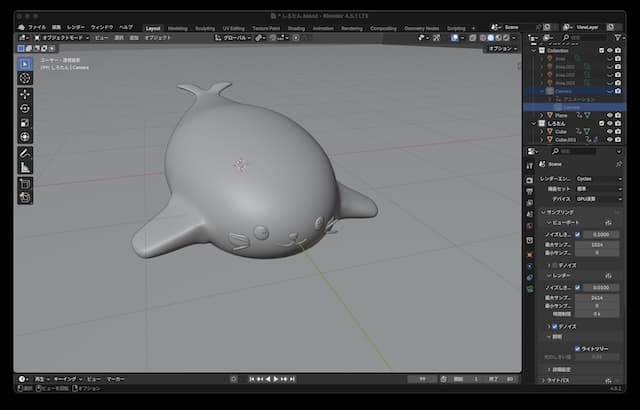
Task: Collapse the Sampling panel
Action: click(x=543, y=213)
